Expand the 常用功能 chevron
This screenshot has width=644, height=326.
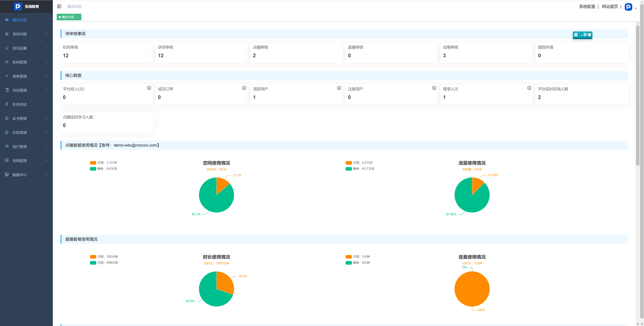pos(46,34)
